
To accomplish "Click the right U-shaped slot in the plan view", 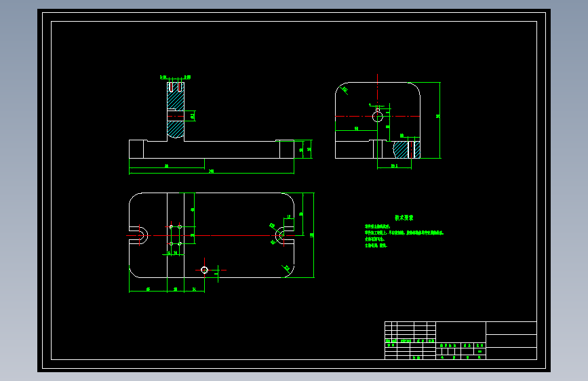I will pos(285,235).
